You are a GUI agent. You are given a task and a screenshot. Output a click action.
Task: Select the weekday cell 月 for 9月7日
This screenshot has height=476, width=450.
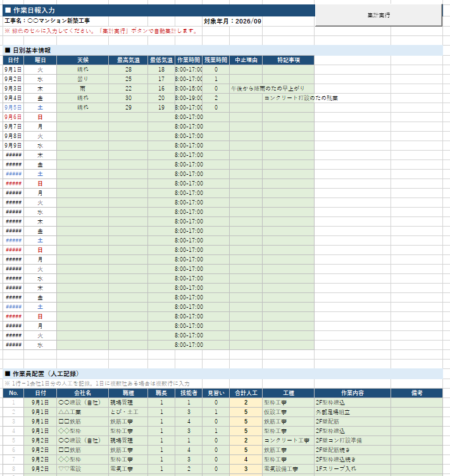[x=40, y=127]
